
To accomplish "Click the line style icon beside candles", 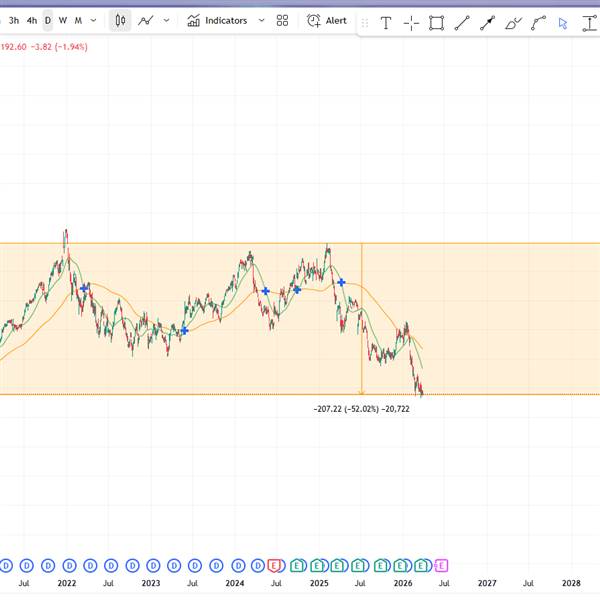I will point(146,20).
